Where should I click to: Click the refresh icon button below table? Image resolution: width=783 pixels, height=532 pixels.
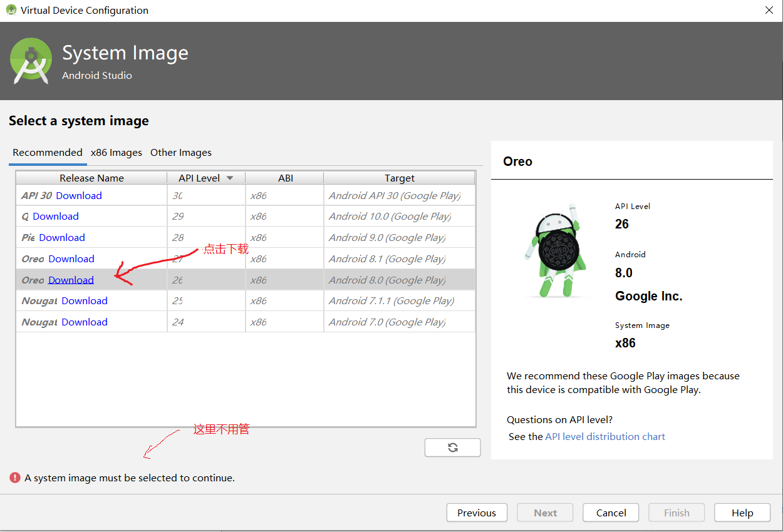pyautogui.click(x=452, y=448)
